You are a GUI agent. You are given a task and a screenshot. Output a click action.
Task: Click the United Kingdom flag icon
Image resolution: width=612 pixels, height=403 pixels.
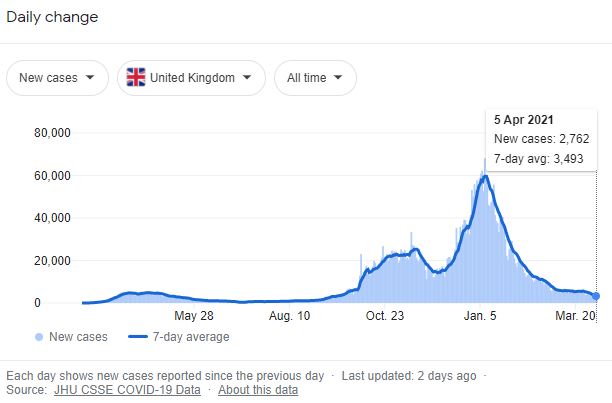pos(137,78)
